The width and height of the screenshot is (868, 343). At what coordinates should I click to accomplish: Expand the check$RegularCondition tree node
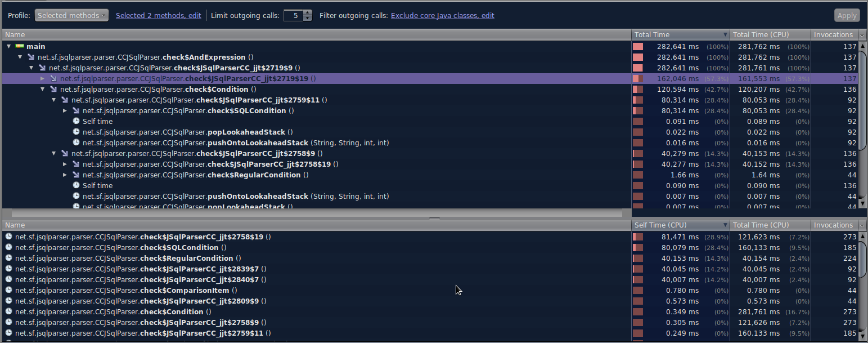(65, 175)
